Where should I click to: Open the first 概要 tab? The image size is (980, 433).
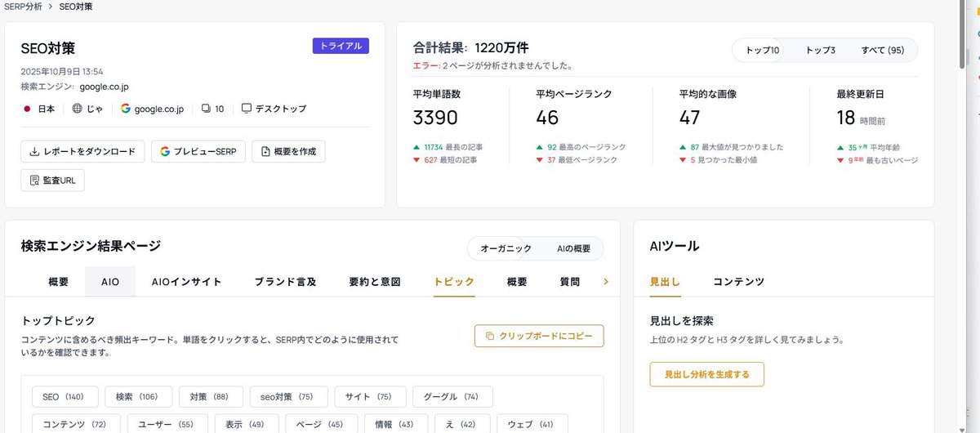[x=59, y=281]
